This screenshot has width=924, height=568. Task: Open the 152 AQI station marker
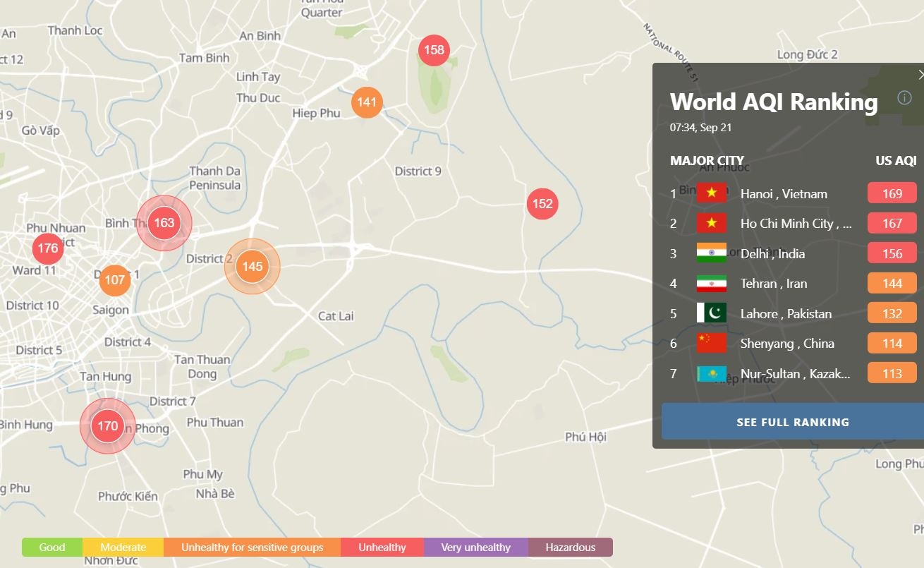click(x=542, y=204)
